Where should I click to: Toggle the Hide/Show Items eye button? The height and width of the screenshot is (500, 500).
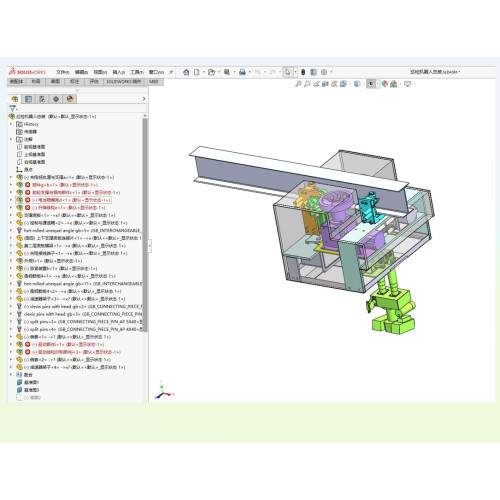(371, 84)
